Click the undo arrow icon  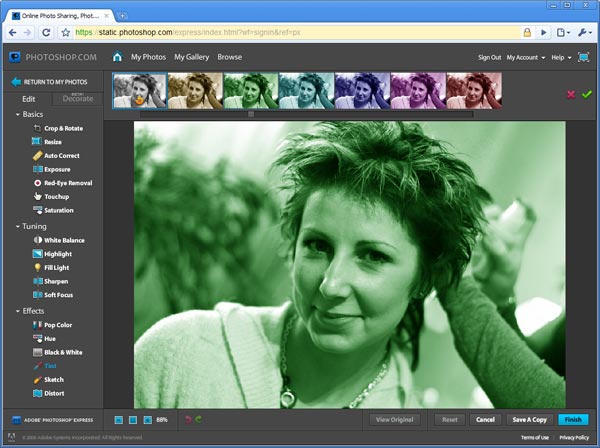[186, 419]
